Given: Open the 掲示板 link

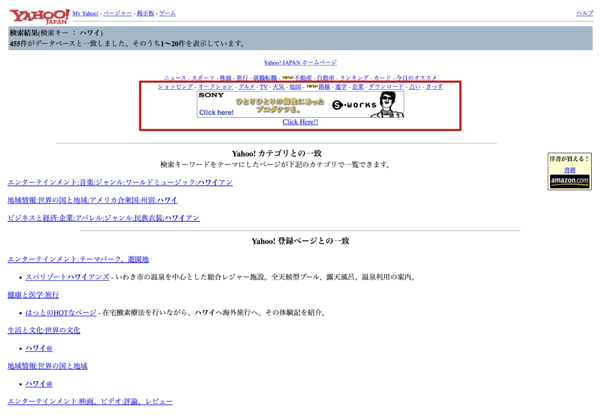Looking at the screenshot, I should (145, 13).
